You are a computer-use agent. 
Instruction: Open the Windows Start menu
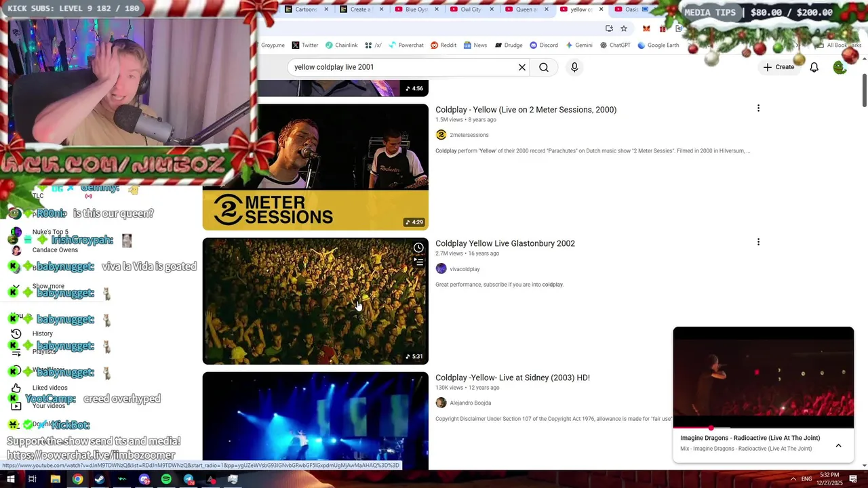tap(10, 479)
